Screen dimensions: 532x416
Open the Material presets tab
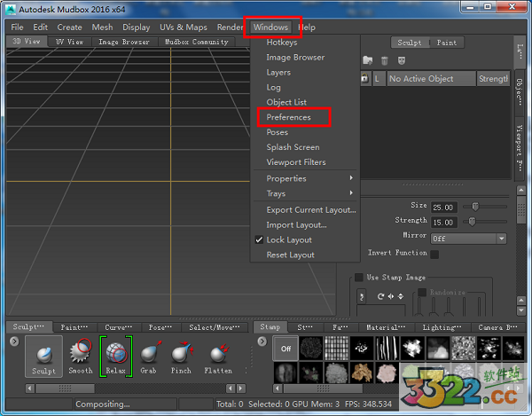386,327
